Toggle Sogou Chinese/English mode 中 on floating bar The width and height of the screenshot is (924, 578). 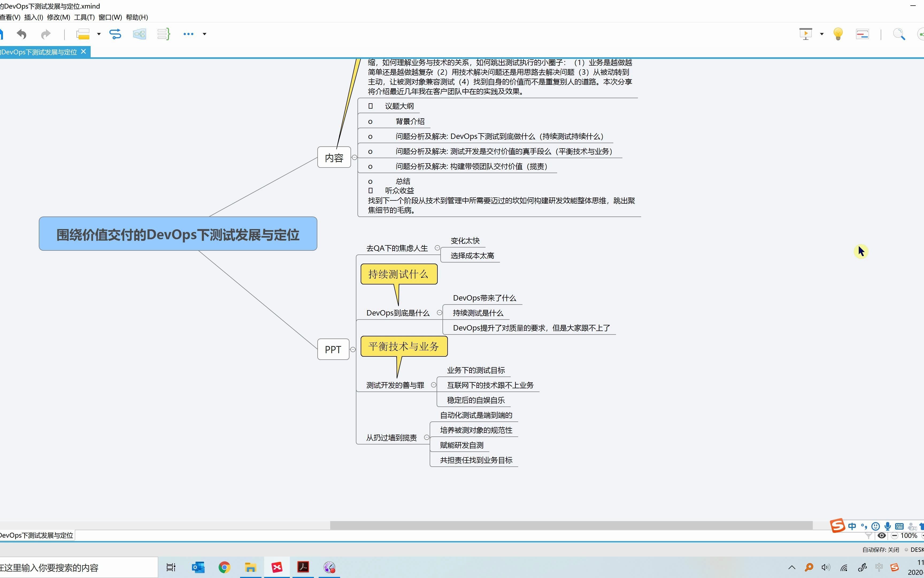coord(852,526)
